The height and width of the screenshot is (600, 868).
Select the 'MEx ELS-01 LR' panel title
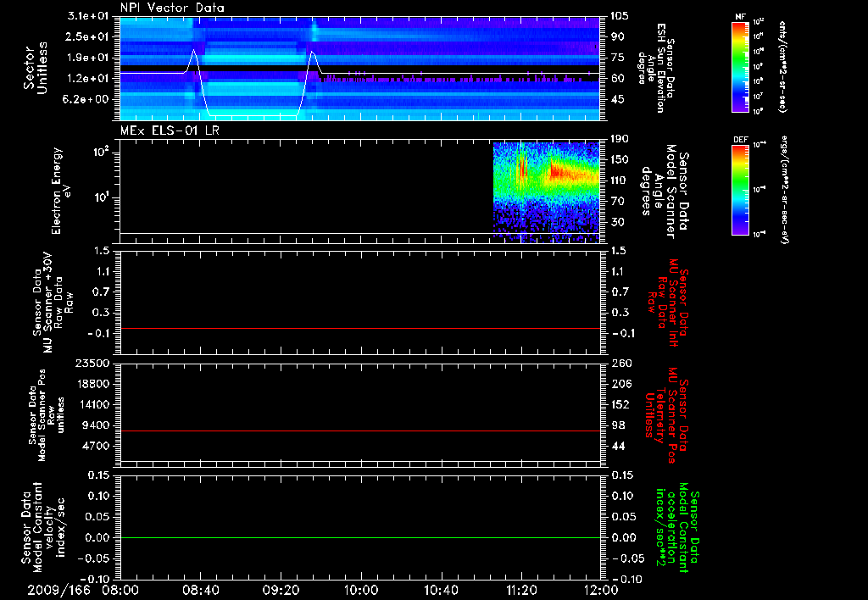click(x=170, y=131)
